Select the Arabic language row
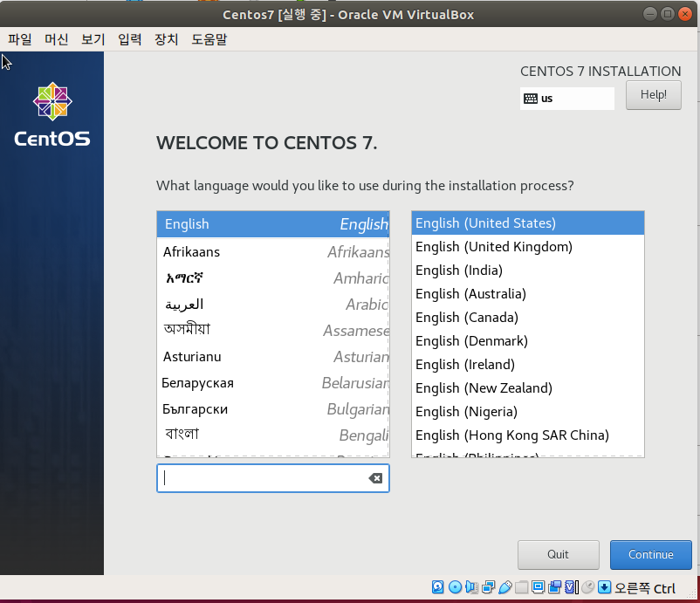This screenshot has width=700, height=603. pyautogui.click(x=273, y=305)
